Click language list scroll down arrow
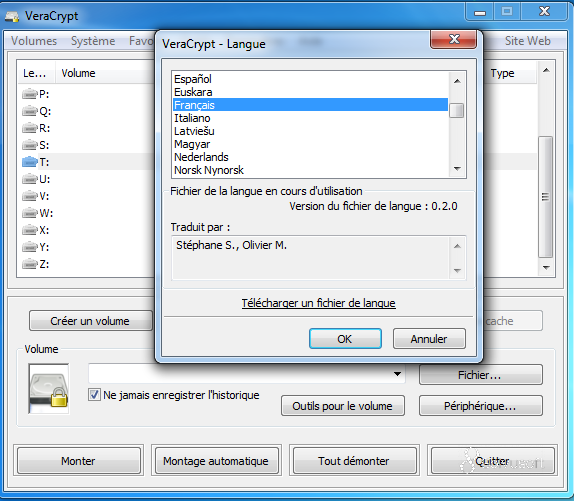 coord(457,169)
